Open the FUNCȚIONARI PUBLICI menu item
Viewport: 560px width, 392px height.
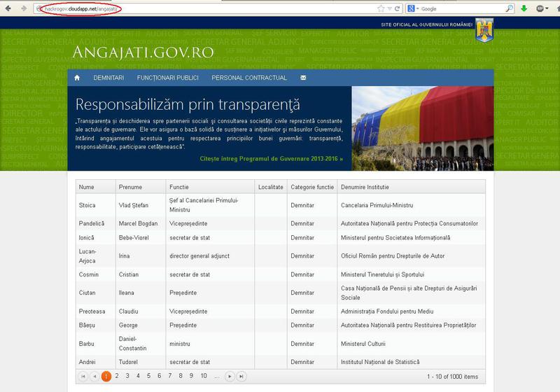167,78
